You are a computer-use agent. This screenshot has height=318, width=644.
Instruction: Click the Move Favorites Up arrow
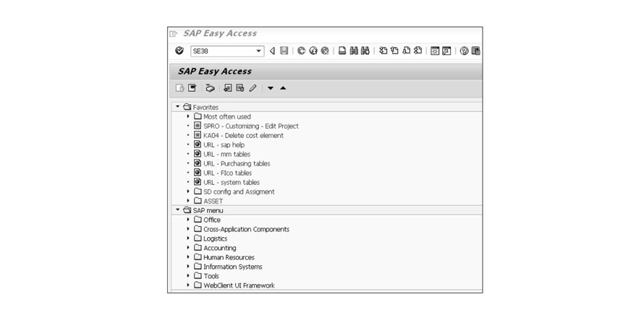coord(283,87)
